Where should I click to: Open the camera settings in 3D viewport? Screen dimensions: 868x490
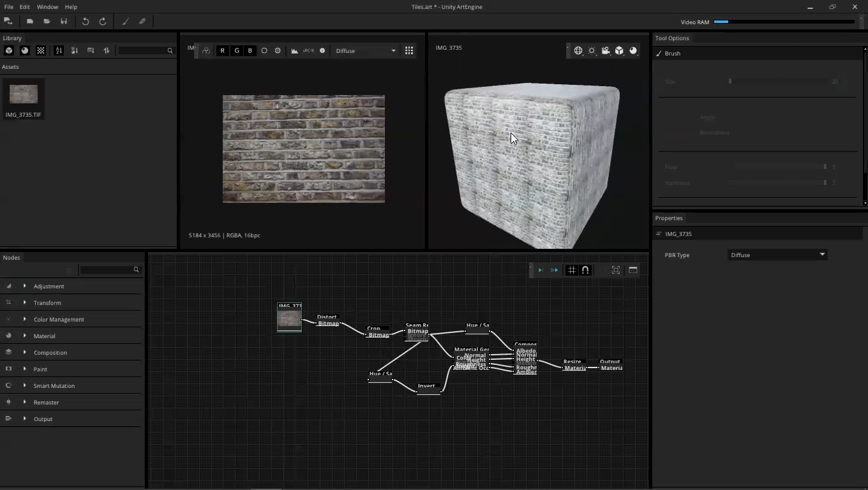[605, 50]
